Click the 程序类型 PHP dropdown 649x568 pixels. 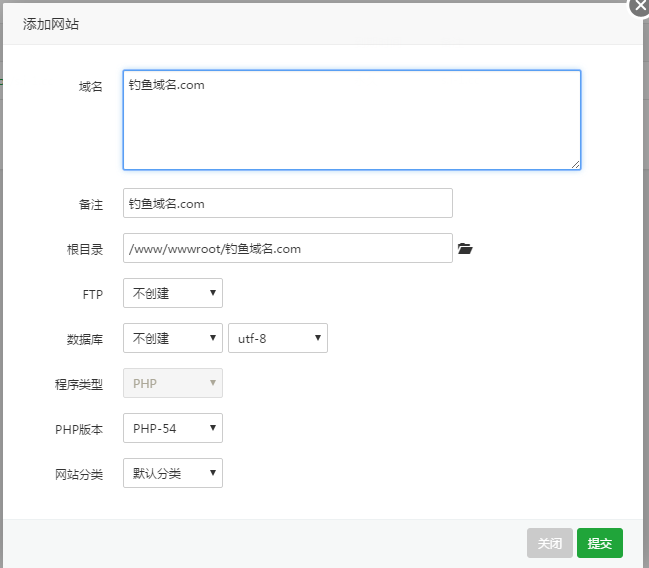click(172, 383)
